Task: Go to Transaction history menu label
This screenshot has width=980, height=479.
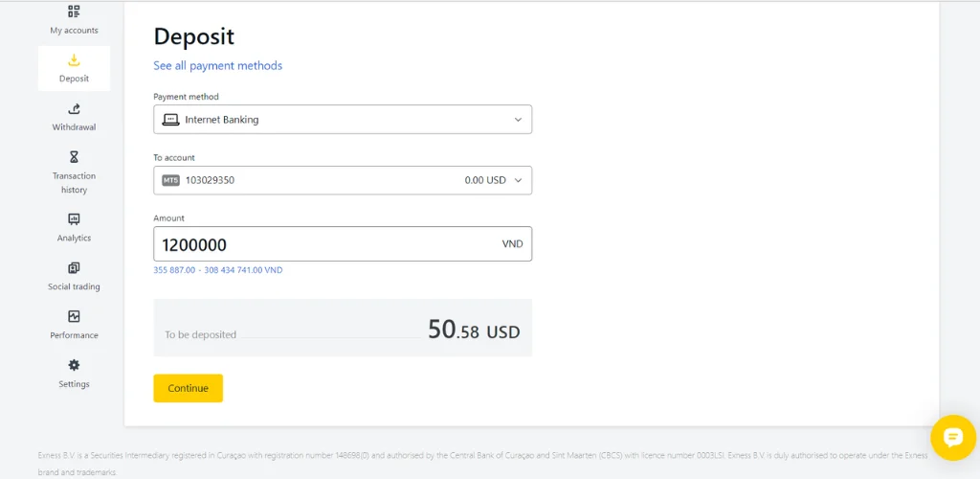Action: (74, 182)
